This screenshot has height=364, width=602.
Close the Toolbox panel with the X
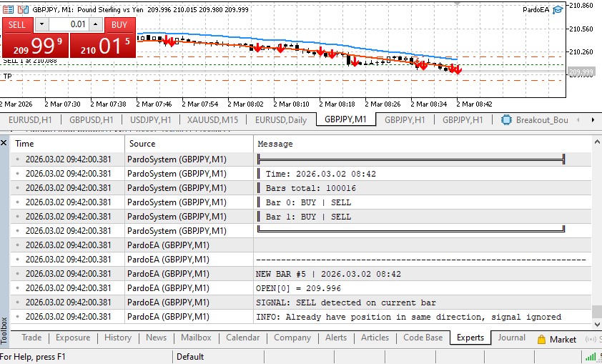[4, 143]
